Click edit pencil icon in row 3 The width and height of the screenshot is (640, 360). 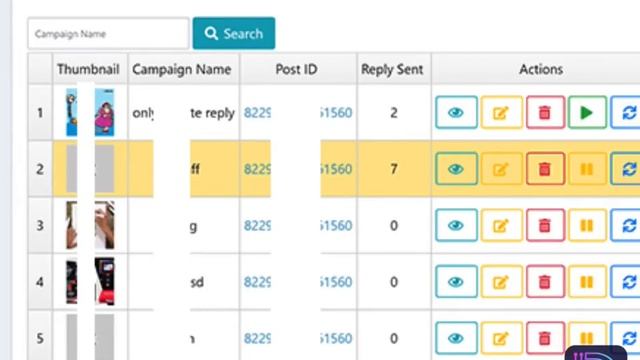coord(501,225)
